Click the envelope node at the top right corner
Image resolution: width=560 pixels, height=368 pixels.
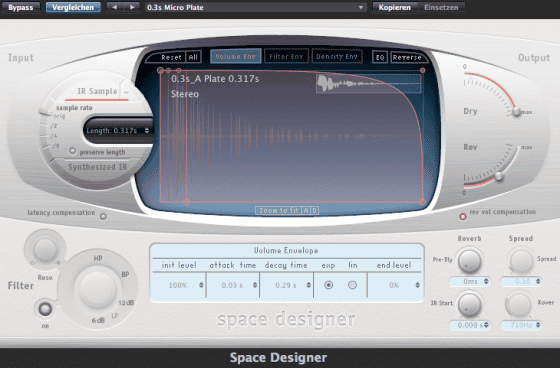423,70
